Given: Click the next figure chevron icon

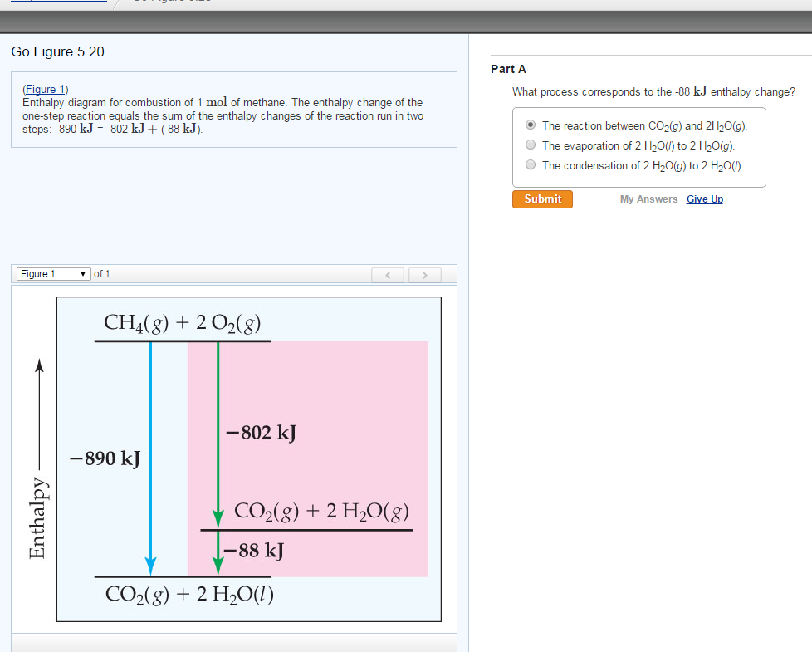Looking at the screenshot, I should click(x=425, y=274).
